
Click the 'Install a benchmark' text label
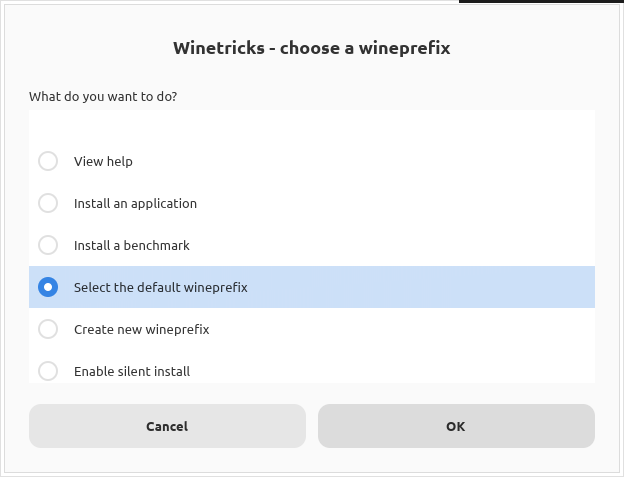coord(131,245)
